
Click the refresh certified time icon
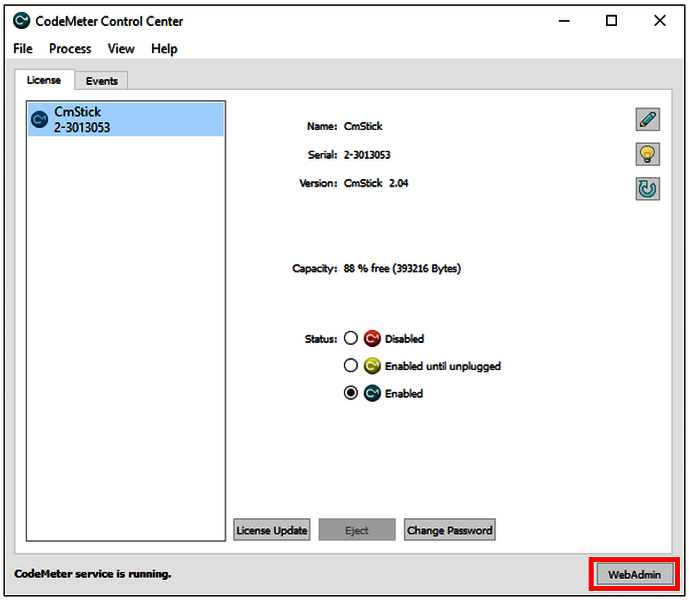pos(647,188)
